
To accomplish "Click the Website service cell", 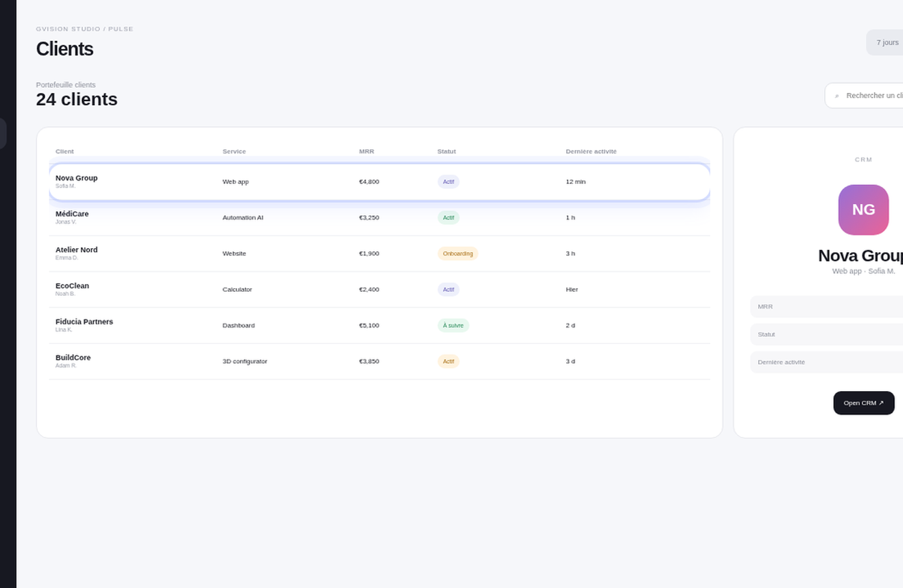I will click(x=234, y=253).
